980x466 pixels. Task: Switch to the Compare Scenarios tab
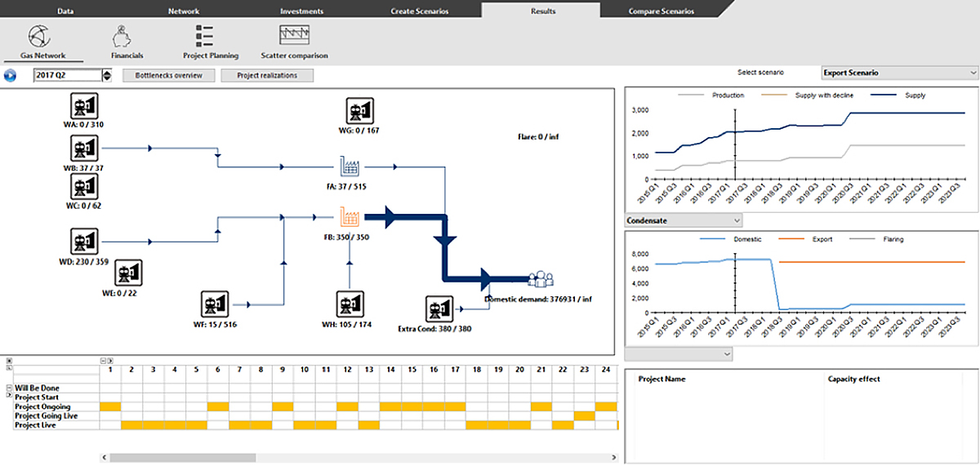[661, 11]
